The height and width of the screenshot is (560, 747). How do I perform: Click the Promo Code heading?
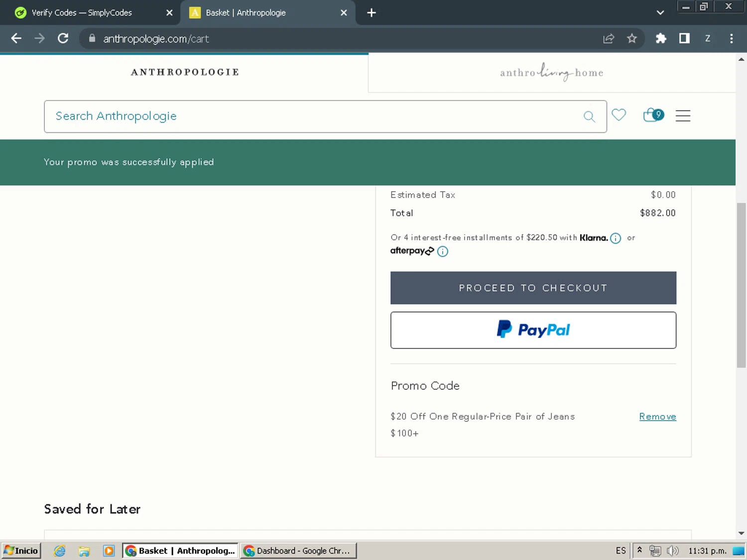[425, 386]
